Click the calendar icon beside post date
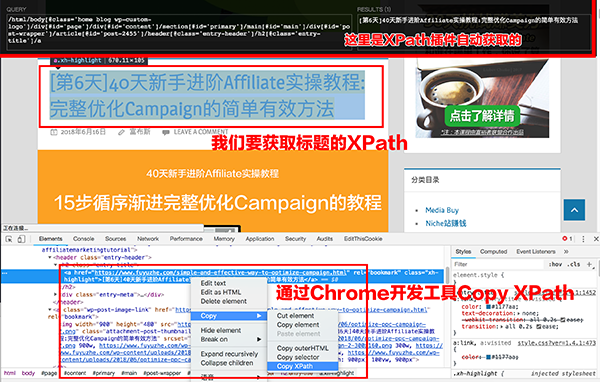This screenshot has width=600, height=382. (x=54, y=132)
